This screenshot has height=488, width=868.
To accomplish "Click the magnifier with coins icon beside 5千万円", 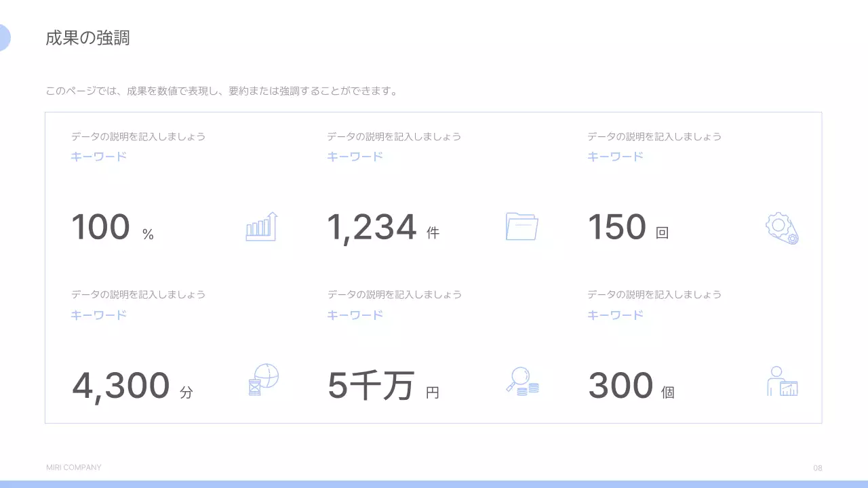I will click(x=522, y=383).
